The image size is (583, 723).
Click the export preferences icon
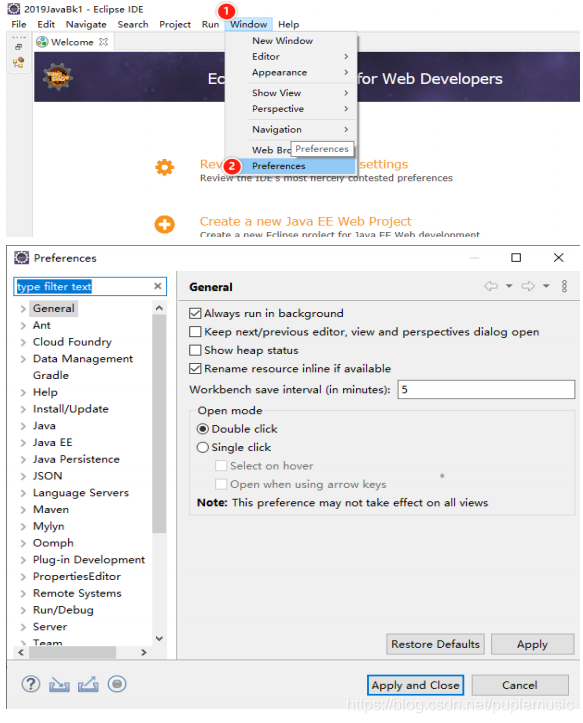[x=88, y=684]
